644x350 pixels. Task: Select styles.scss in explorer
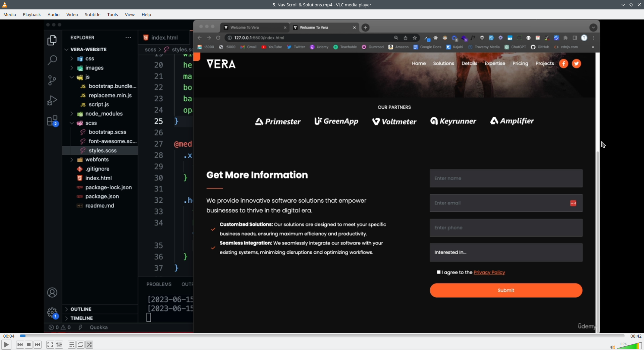100,150
